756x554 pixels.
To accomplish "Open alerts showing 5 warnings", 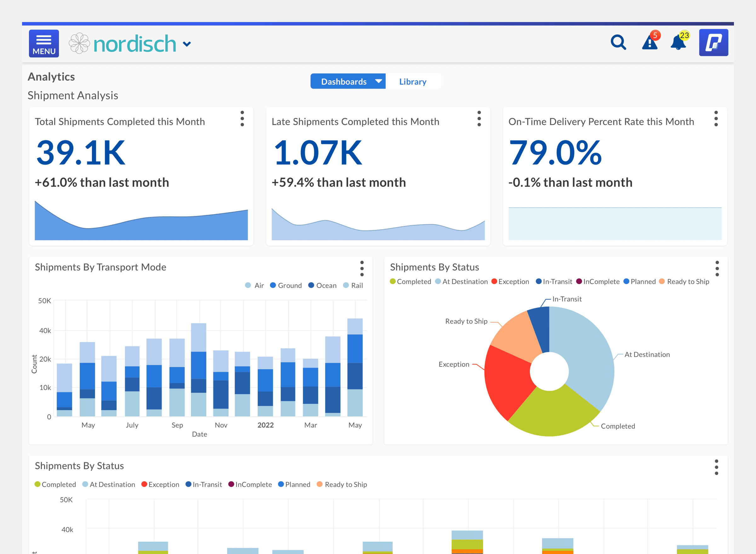I will (x=650, y=44).
